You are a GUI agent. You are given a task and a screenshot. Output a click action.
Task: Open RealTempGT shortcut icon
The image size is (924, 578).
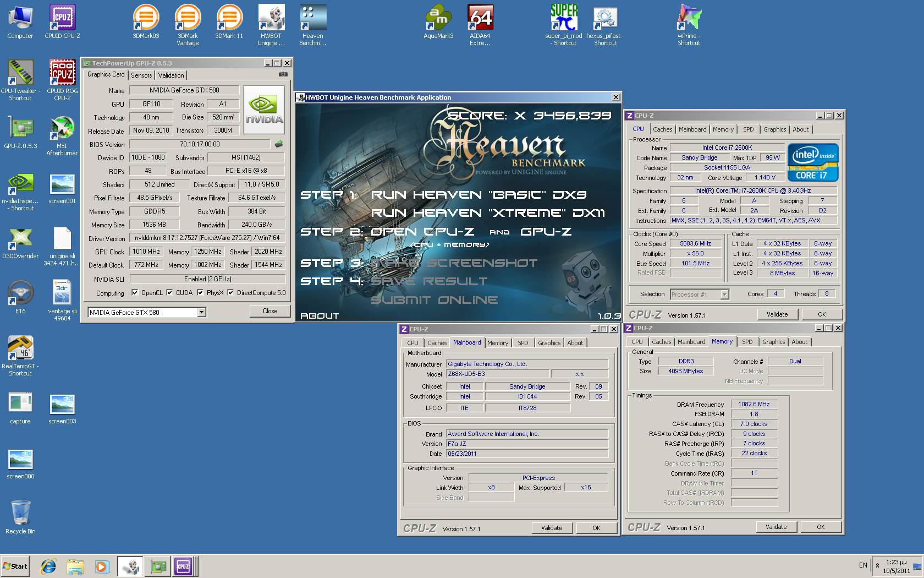[x=20, y=356]
